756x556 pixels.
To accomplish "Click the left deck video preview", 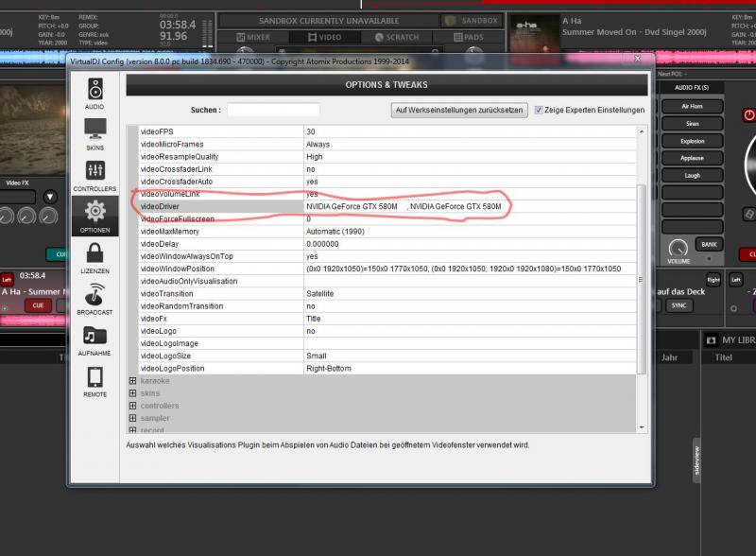I will click(33, 130).
